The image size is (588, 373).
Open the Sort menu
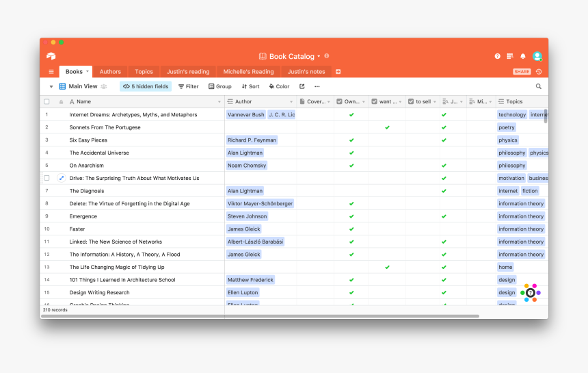click(250, 86)
